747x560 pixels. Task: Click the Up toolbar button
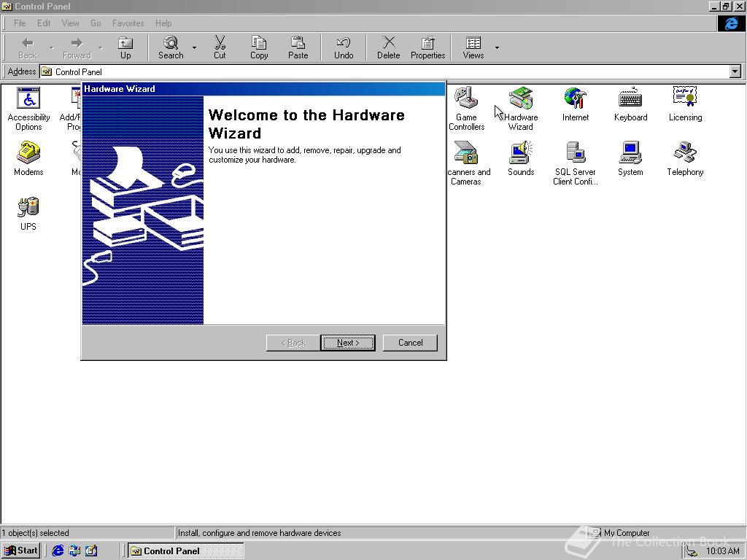[x=125, y=47]
